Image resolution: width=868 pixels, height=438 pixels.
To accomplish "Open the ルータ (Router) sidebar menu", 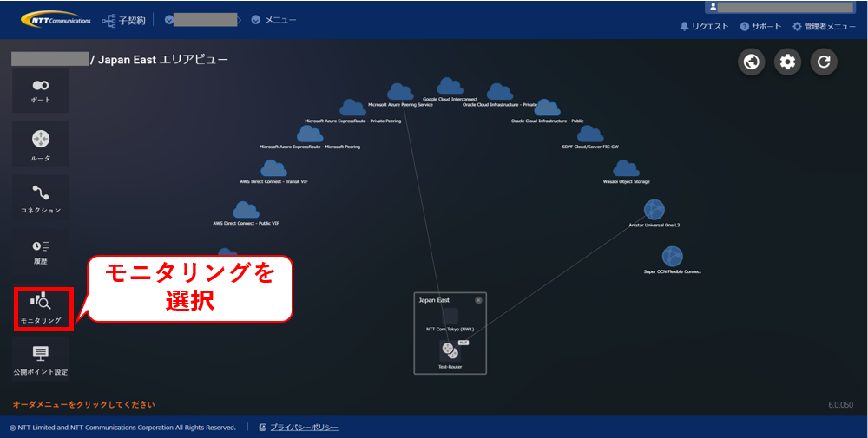I will (41, 144).
